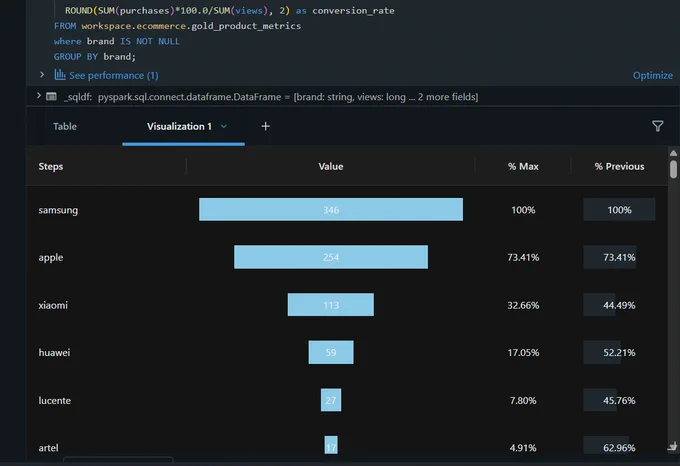Click the 45.76% Previous value for lucente

pyautogui.click(x=619, y=400)
